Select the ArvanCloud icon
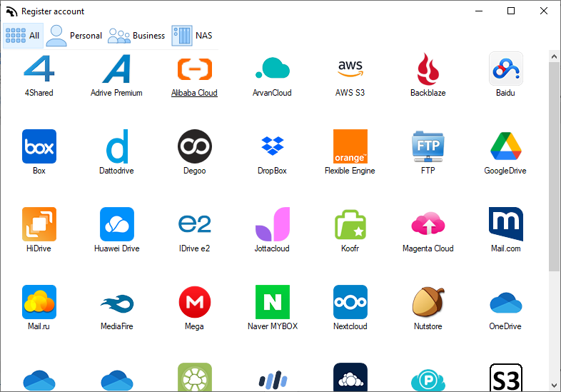Image resolution: width=561 pixels, height=392 pixels. point(272,68)
